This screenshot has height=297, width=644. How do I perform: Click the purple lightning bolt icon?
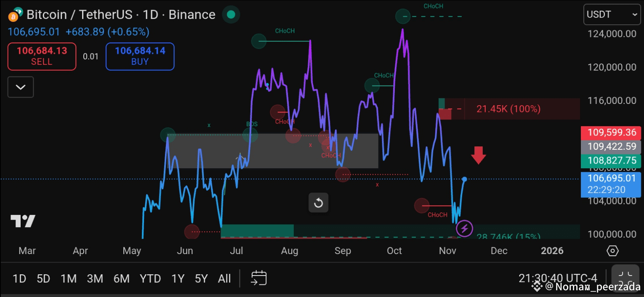coord(465,229)
